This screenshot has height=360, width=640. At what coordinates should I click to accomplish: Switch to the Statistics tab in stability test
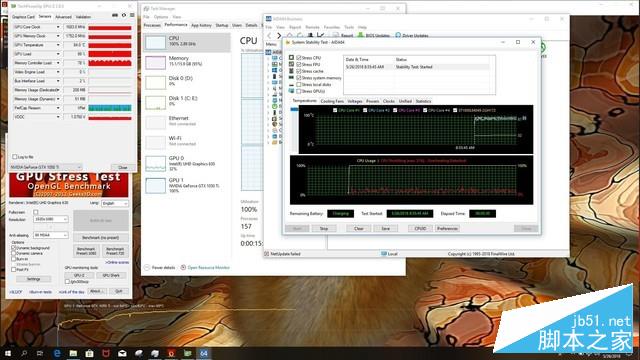point(423,101)
